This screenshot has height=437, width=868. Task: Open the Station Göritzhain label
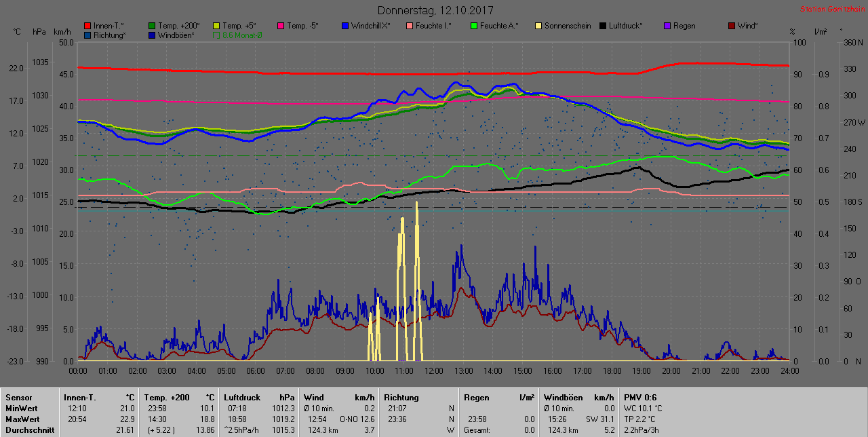832,9
